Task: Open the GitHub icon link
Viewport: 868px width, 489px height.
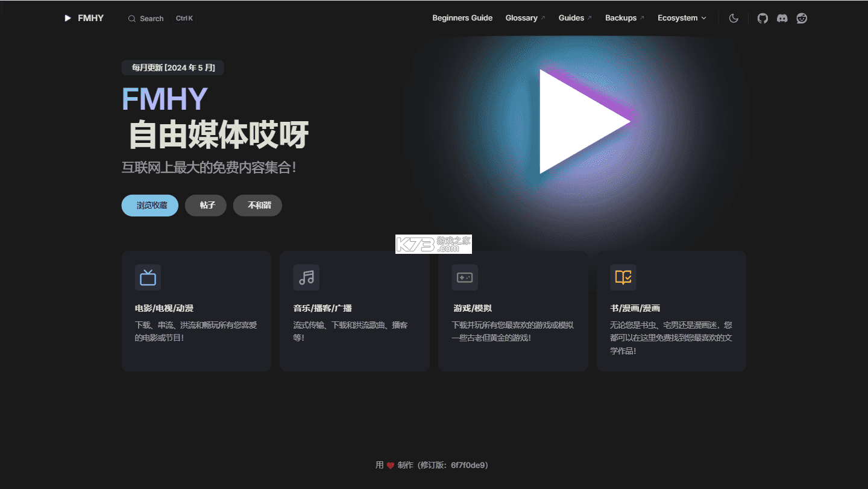Action: coord(763,18)
